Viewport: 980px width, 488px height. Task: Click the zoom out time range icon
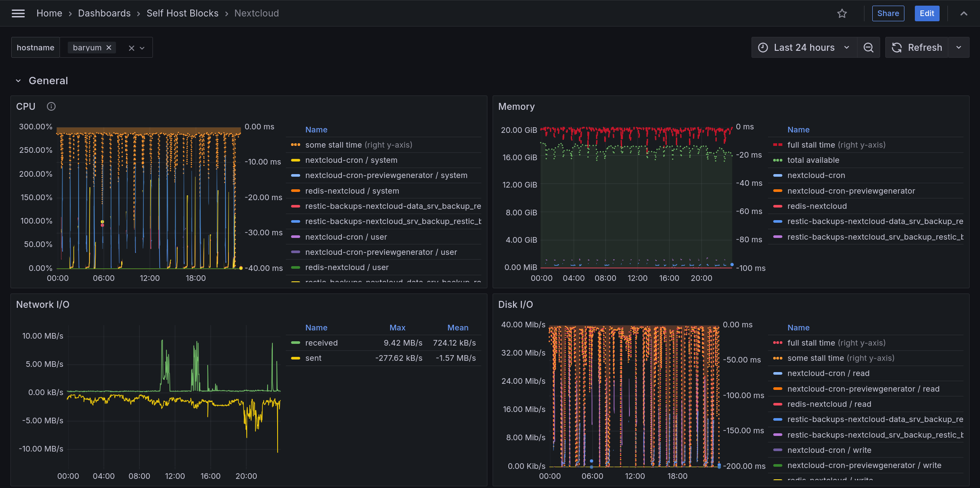868,47
